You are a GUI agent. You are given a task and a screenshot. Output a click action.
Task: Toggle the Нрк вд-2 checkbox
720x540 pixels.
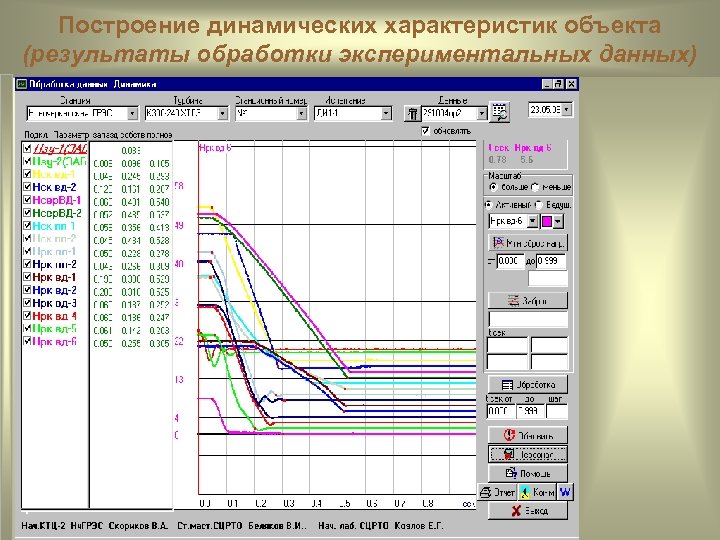click(27, 290)
